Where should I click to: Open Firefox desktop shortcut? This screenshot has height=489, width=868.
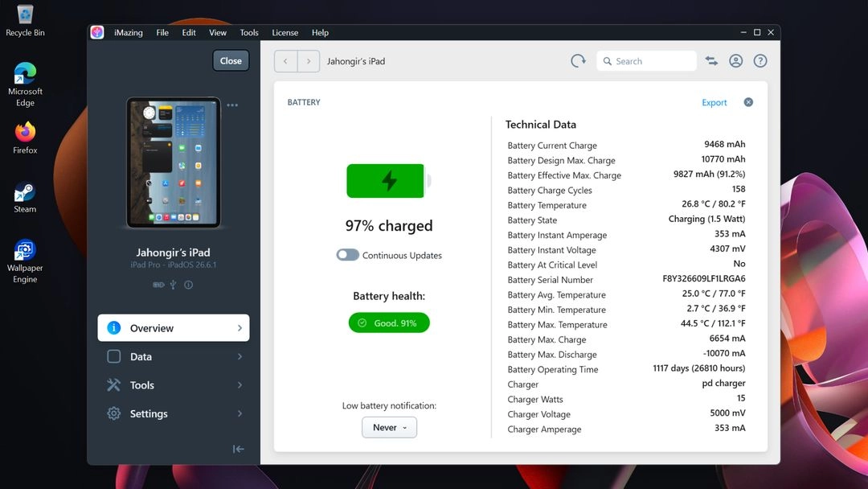[x=25, y=138]
